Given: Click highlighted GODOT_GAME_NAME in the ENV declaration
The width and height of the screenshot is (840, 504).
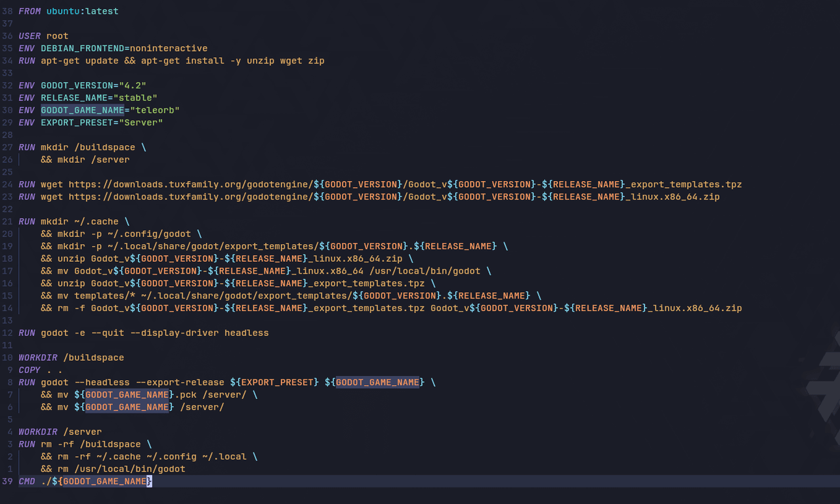Looking at the screenshot, I should pyautogui.click(x=82, y=110).
